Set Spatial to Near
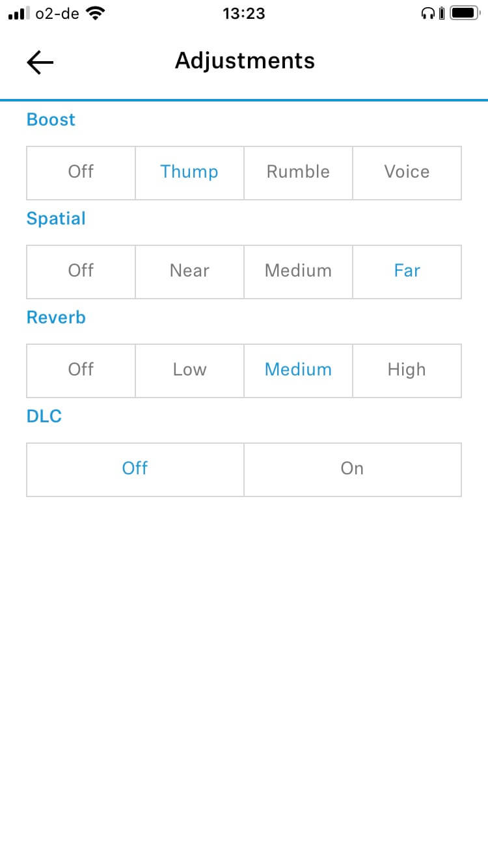Image resolution: width=488 pixels, height=868 pixels. (x=189, y=271)
